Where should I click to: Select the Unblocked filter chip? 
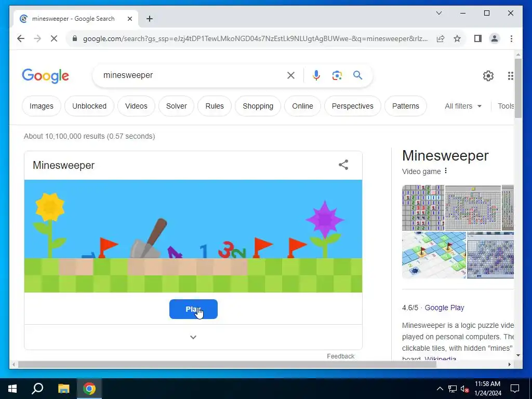pos(89,106)
